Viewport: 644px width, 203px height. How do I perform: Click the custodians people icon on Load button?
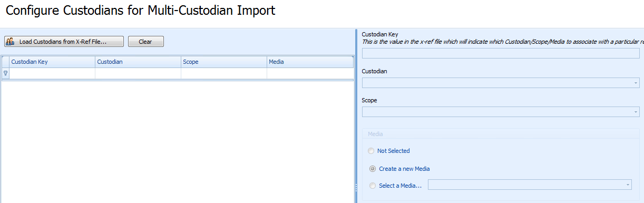10,42
